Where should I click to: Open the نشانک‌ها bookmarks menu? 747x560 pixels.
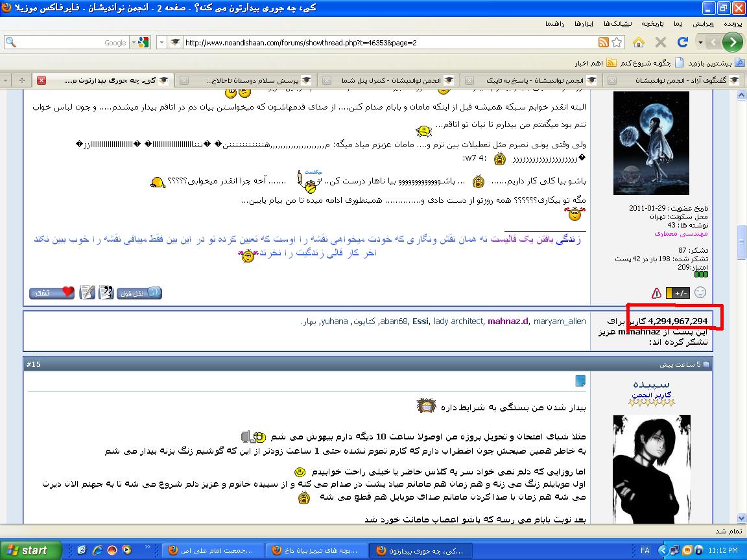pyautogui.click(x=617, y=23)
